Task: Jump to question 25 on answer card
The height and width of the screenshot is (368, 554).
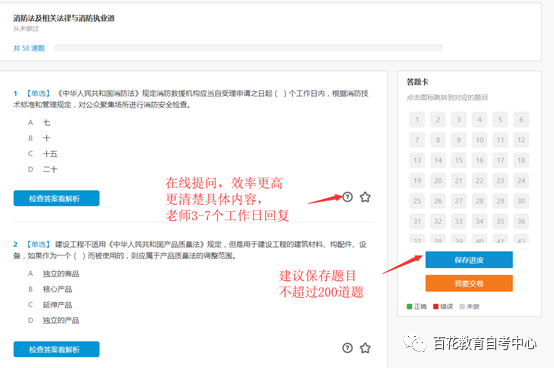Action: coord(417,201)
